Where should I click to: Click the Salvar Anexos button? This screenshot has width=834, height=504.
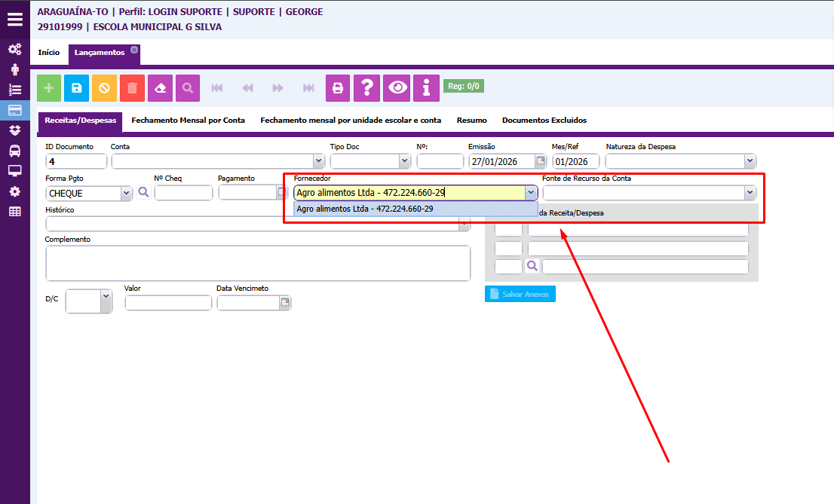pos(520,294)
